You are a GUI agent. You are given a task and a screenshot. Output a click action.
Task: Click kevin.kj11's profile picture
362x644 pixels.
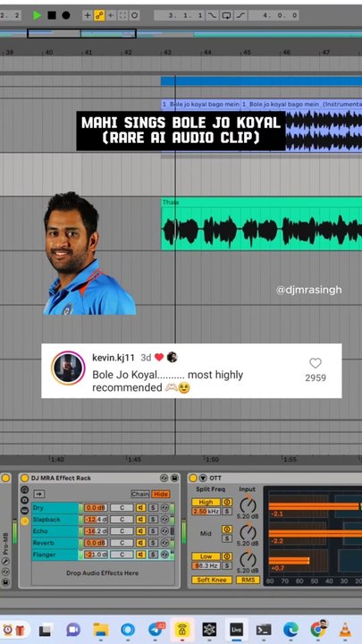pos(68,368)
